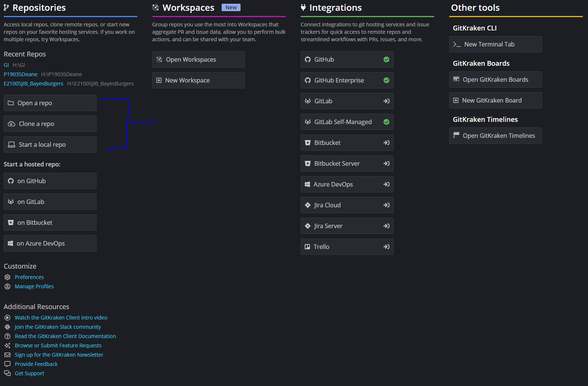Image resolution: width=588 pixels, height=386 pixels.
Task: Open GitKraken Boards
Action: 496,80
